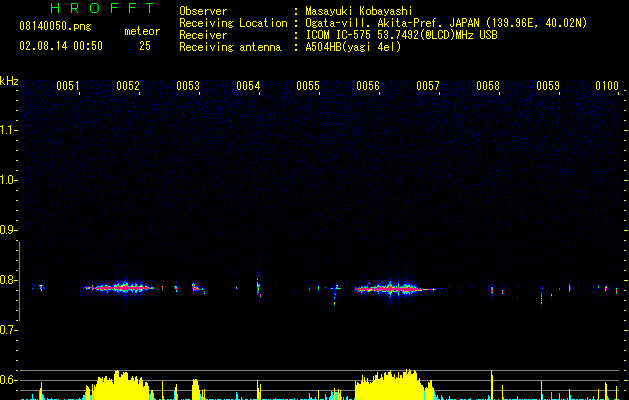The height and width of the screenshot is (400, 629).
Task: Click the long meteor echo near 0056
Action: (x=395, y=288)
